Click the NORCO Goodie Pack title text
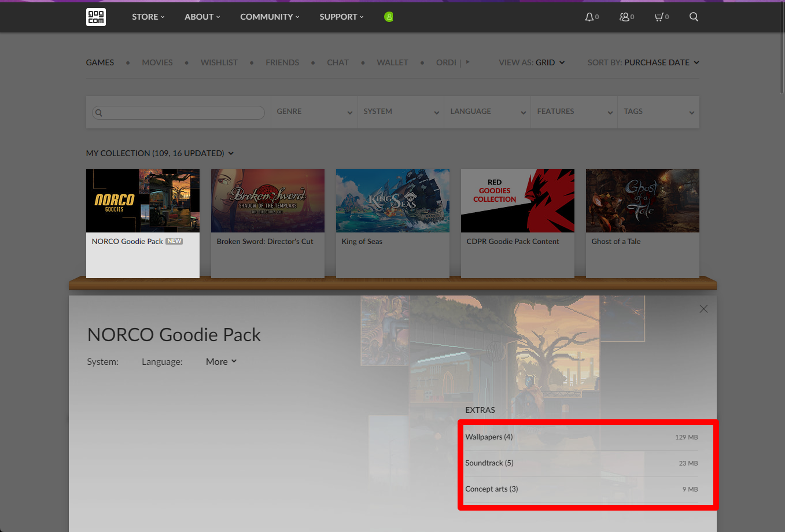This screenshot has height=532, width=785. pyautogui.click(x=127, y=242)
